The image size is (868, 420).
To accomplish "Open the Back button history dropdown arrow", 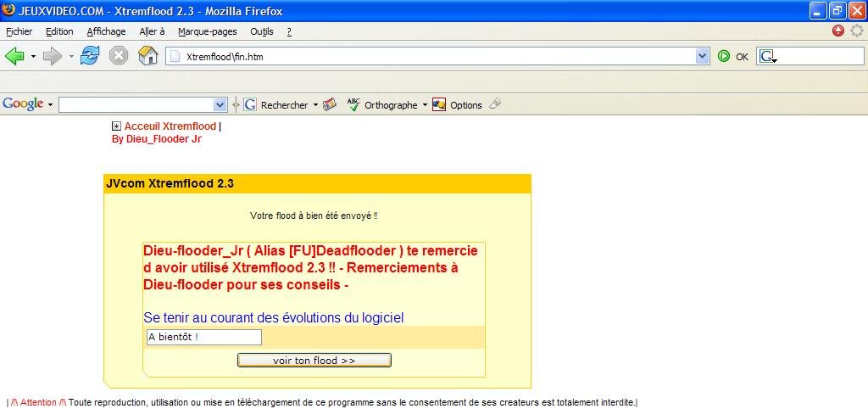I will tap(33, 57).
